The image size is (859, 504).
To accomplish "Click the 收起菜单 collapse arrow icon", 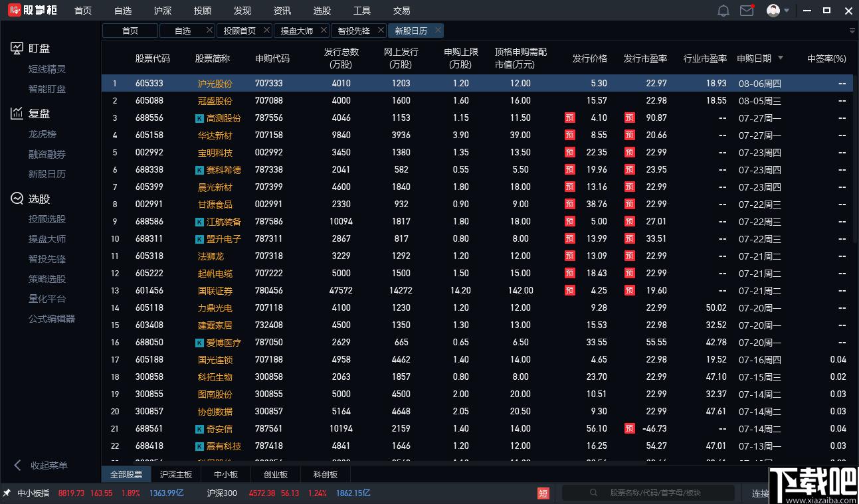I will coord(18,465).
